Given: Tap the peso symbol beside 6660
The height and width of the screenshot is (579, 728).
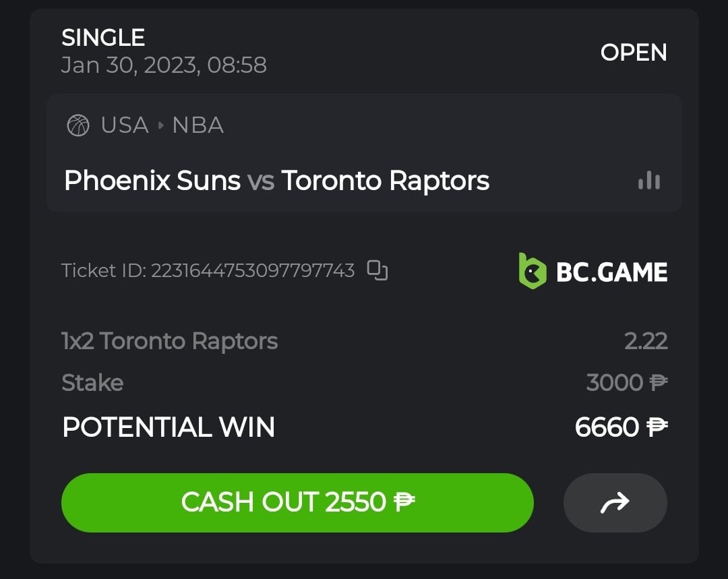Looking at the screenshot, I should [657, 427].
